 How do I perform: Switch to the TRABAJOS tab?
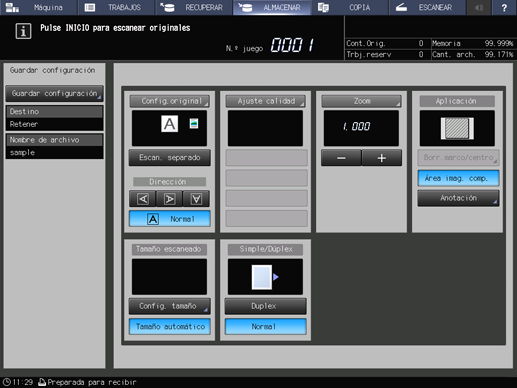click(116, 7)
